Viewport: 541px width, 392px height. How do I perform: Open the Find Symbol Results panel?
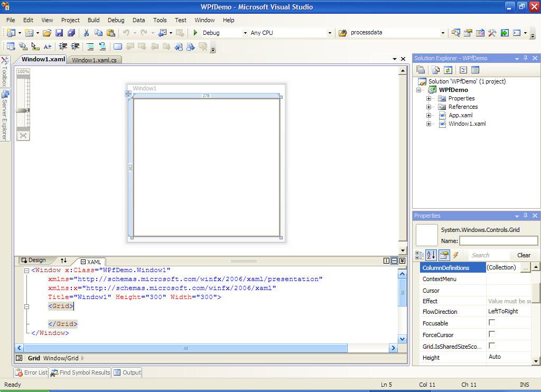(x=80, y=372)
